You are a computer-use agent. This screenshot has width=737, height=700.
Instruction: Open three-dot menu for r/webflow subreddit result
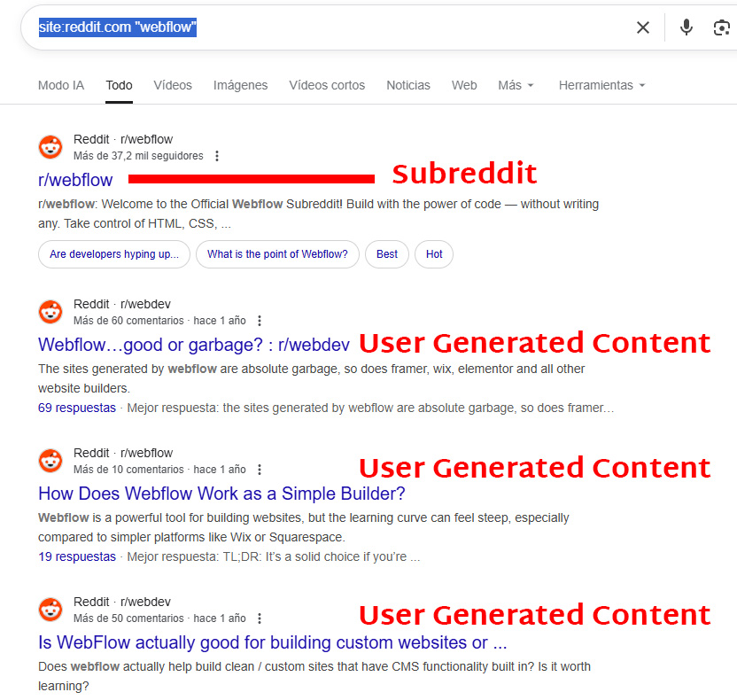217,156
